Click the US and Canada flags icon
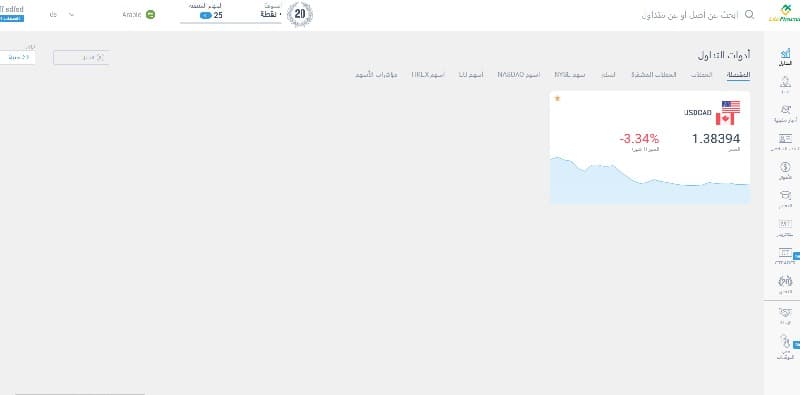The image size is (800, 395). (728, 113)
